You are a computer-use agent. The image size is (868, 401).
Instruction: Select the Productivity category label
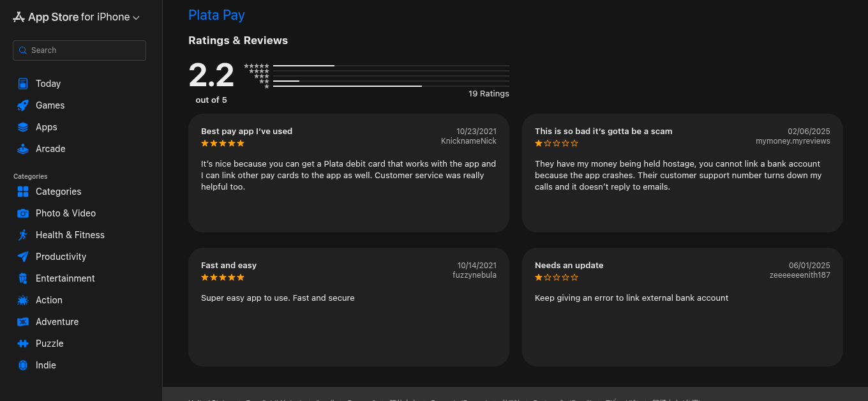[x=61, y=257]
